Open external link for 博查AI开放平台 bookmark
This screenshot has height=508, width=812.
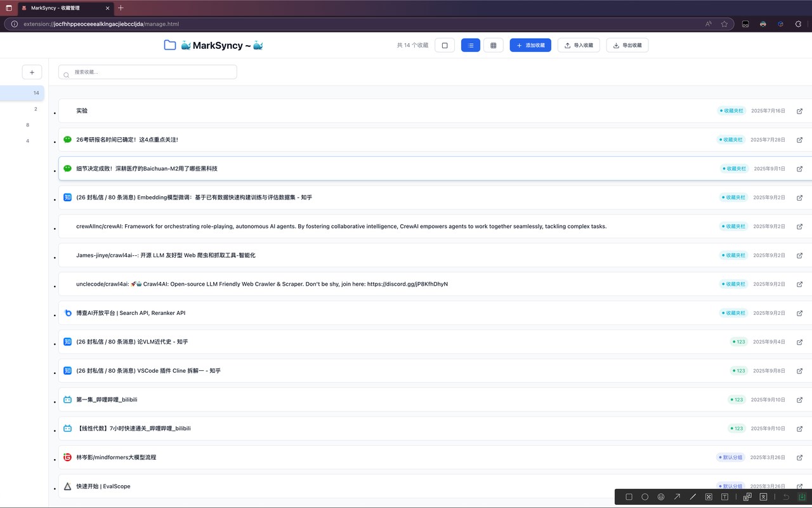[799, 313]
